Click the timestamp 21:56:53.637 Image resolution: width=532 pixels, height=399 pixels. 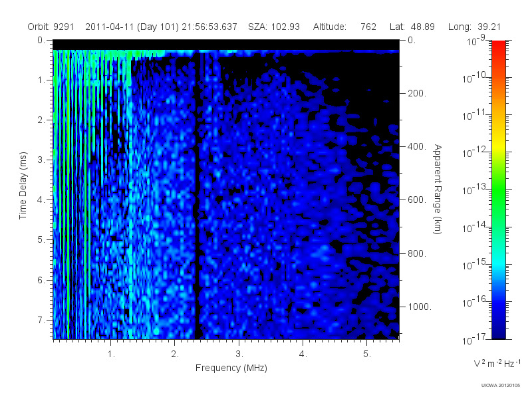[x=209, y=27]
